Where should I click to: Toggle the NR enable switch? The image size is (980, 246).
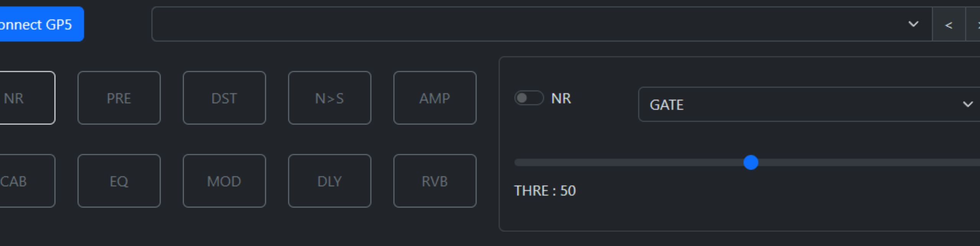pos(529,98)
